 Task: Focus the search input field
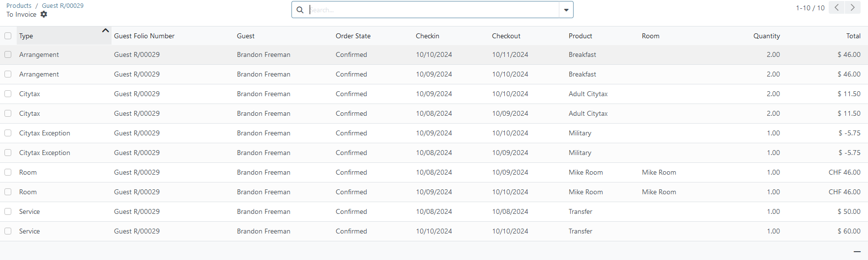coord(434,10)
